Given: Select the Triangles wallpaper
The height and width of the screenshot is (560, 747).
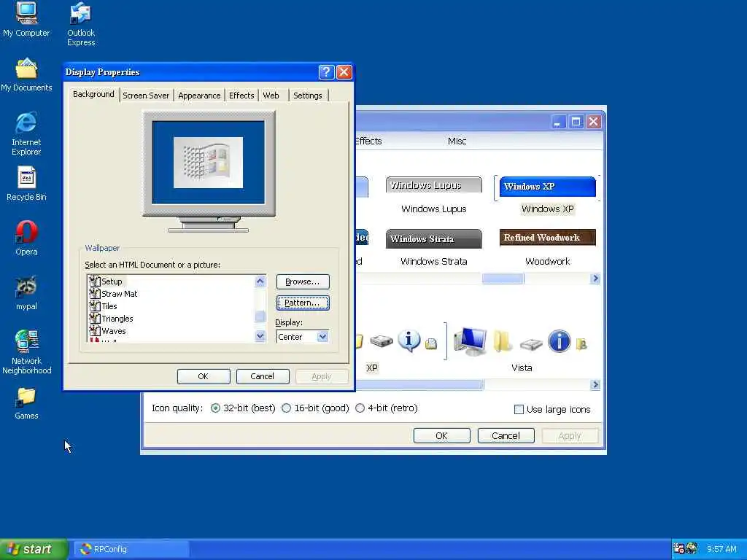Looking at the screenshot, I should (112, 319).
